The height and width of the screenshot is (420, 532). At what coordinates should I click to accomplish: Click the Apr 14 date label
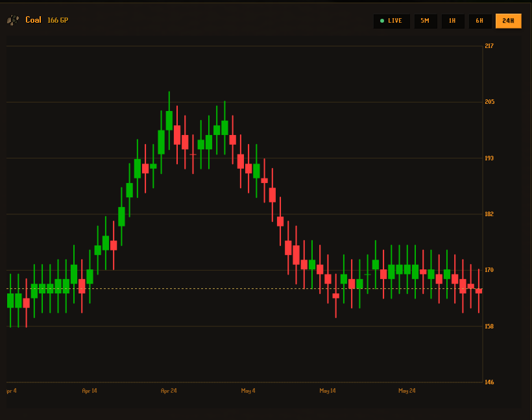(x=90, y=391)
